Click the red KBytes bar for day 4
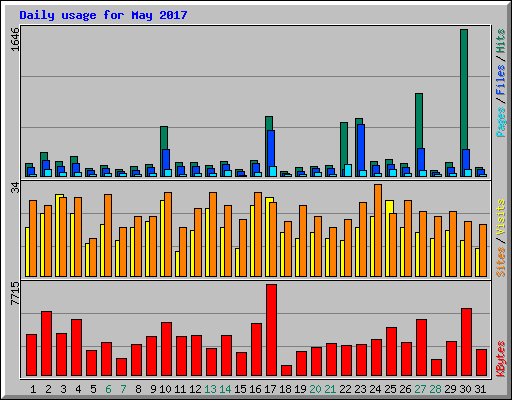512x400 pixels. (76, 347)
